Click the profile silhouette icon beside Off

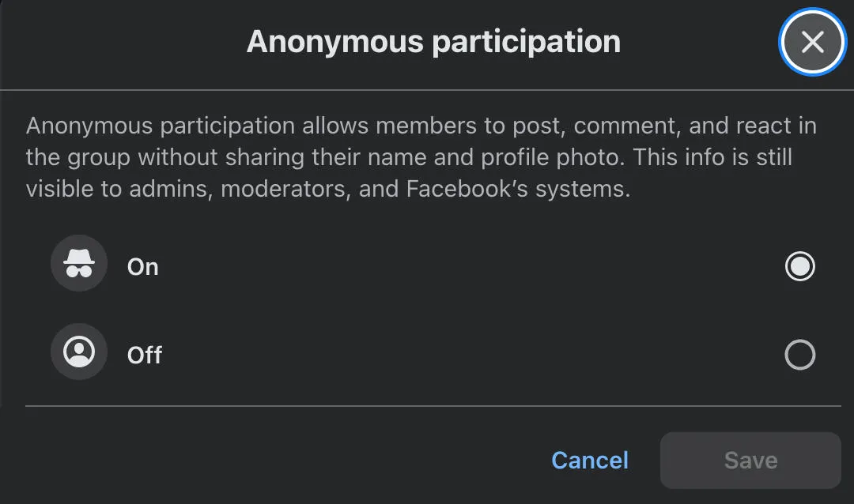point(79,352)
